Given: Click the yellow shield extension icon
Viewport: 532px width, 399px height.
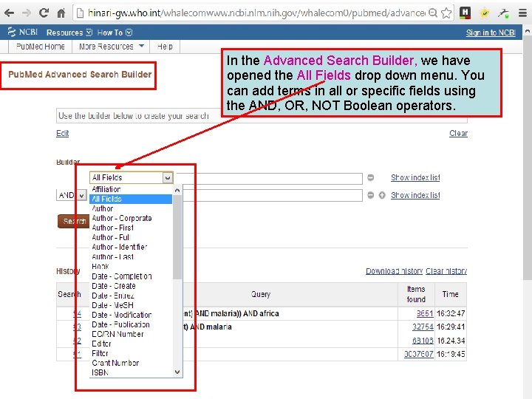Looking at the screenshot, I should tap(485, 13).
